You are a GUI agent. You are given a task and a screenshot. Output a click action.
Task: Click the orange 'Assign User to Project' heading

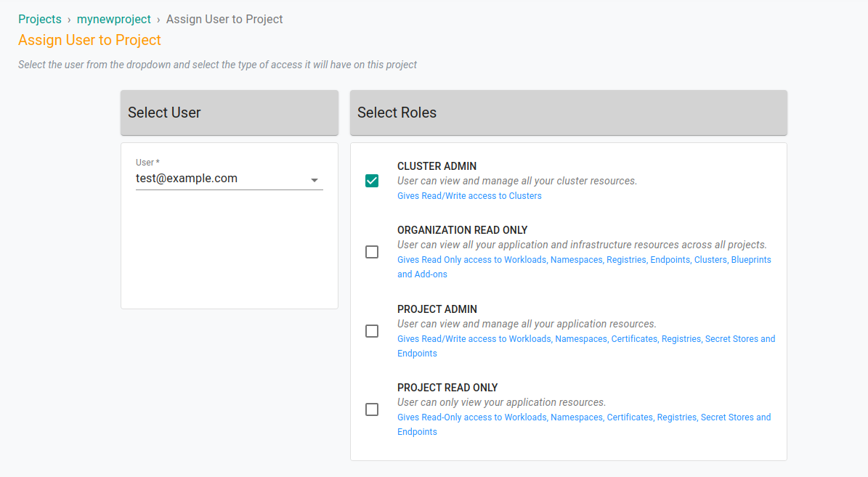[x=89, y=41]
